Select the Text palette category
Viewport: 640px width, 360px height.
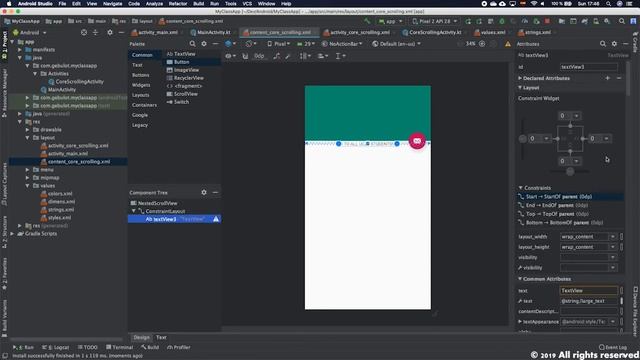137,65
